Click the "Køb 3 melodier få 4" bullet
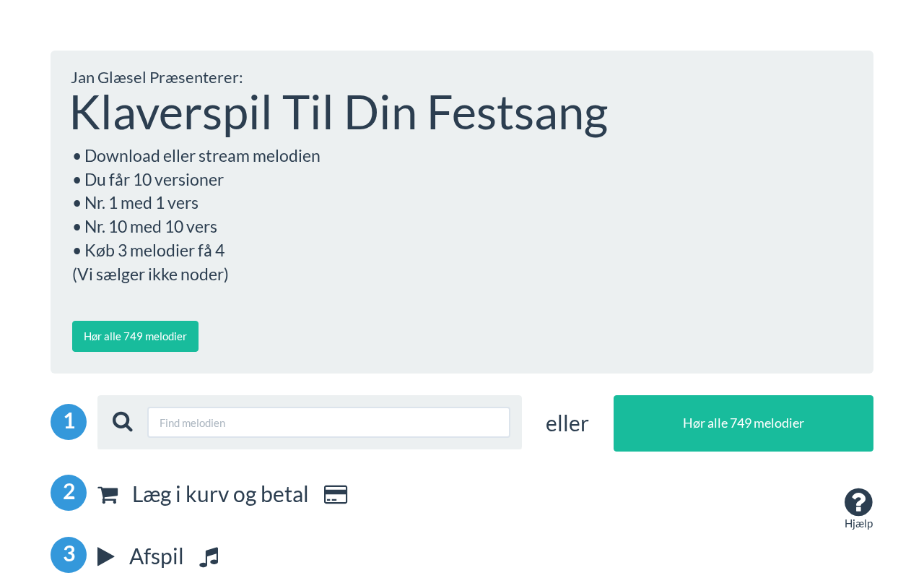 coord(154,251)
